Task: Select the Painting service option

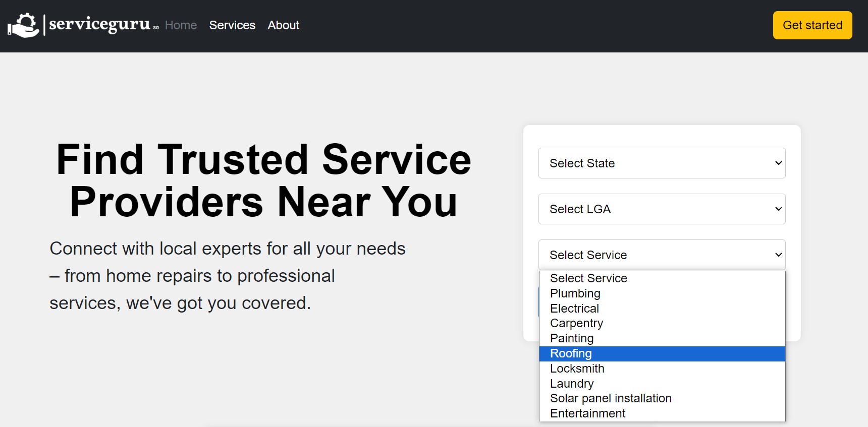Action: (572, 338)
